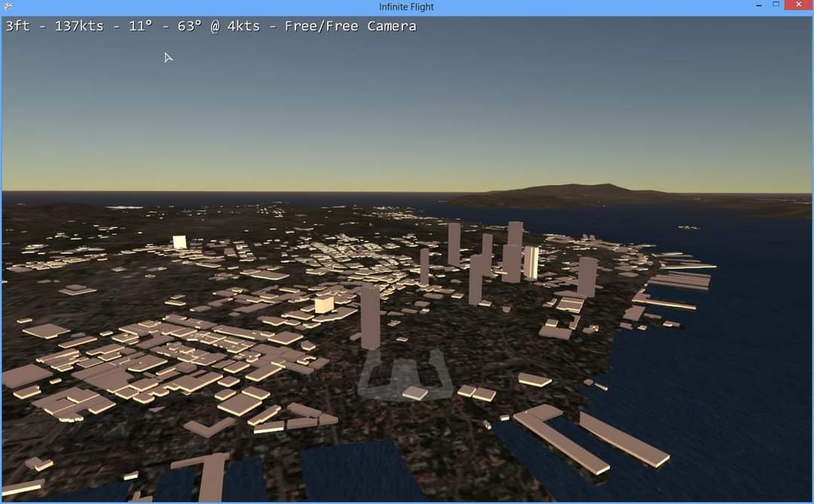Click the "11°" heading readout

coord(141,26)
